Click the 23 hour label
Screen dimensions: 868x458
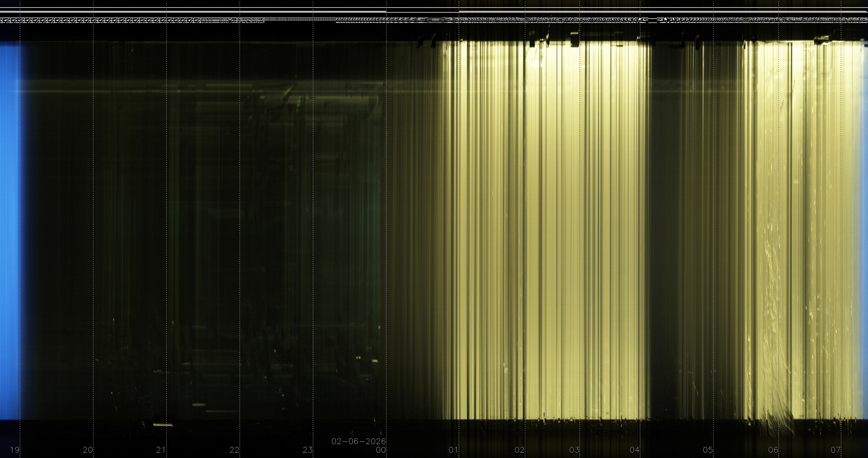point(308,449)
